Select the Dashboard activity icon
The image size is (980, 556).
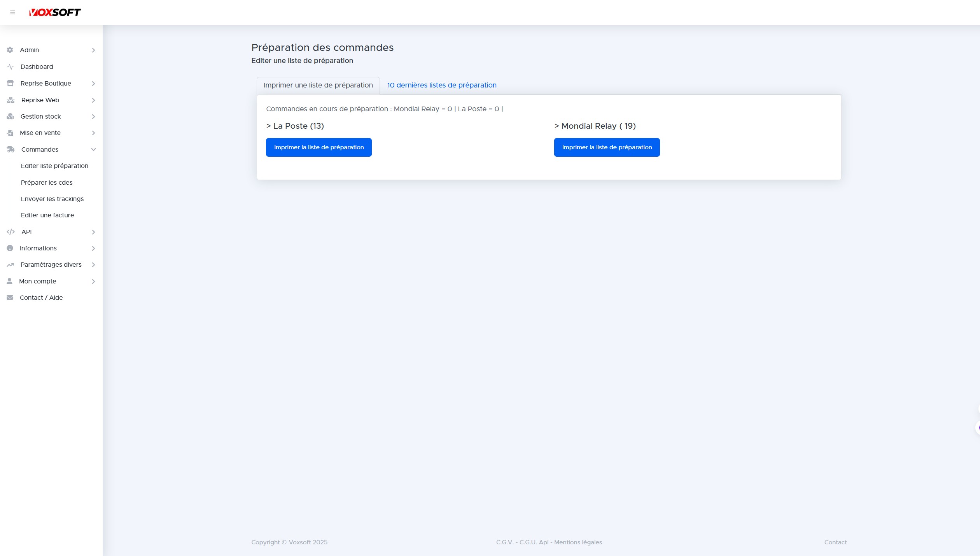[x=10, y=66]
